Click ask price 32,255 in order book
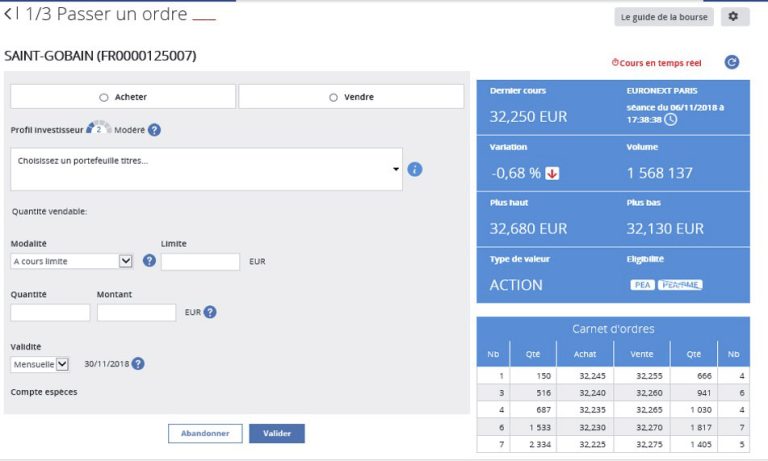Viewport: 768px width, 461px height. [649, 376]
